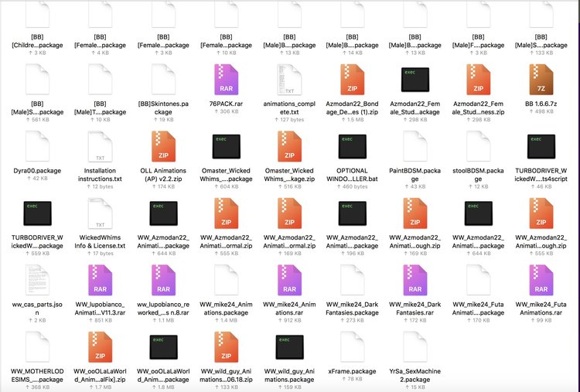Click the OPTIONAL WINDO...LLER.bat exec icon
The height and width of the screenshot is (392, 580).
[352, 146]
